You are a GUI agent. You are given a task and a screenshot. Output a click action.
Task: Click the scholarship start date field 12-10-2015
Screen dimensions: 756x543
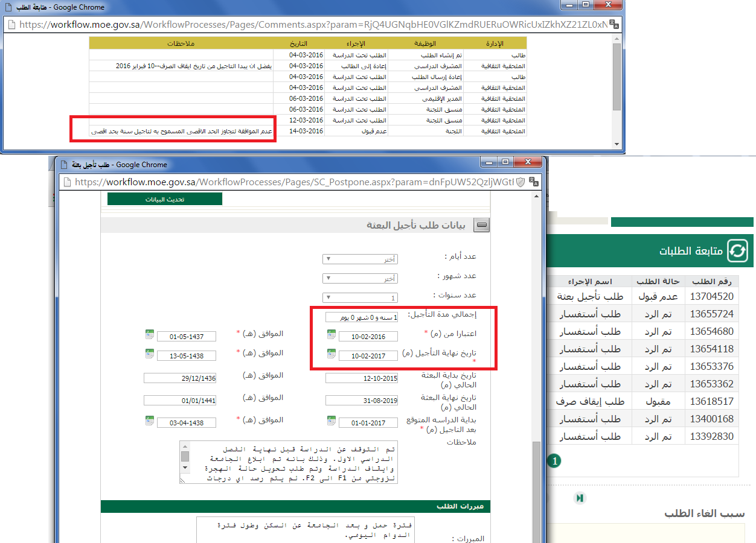click(x=362, y=378)
